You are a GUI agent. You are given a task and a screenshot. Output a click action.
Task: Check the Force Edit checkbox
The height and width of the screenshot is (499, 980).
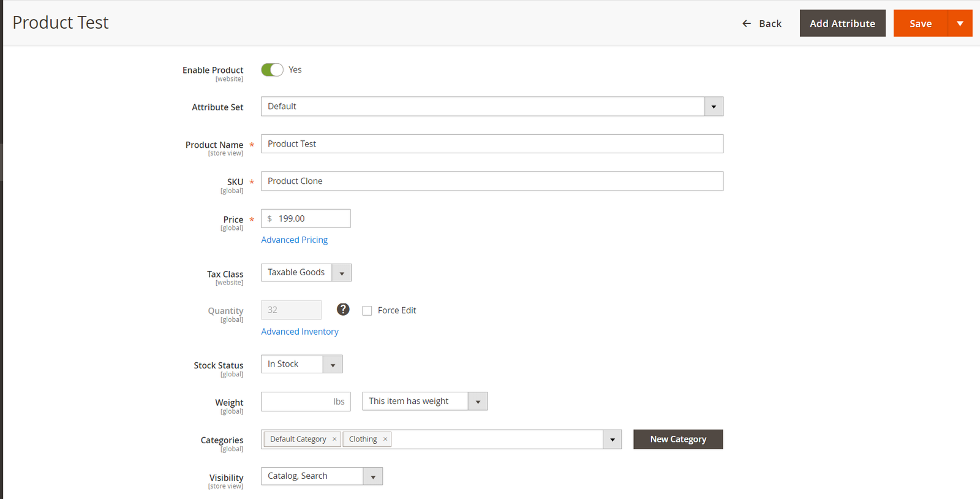[x=367, y=311]
